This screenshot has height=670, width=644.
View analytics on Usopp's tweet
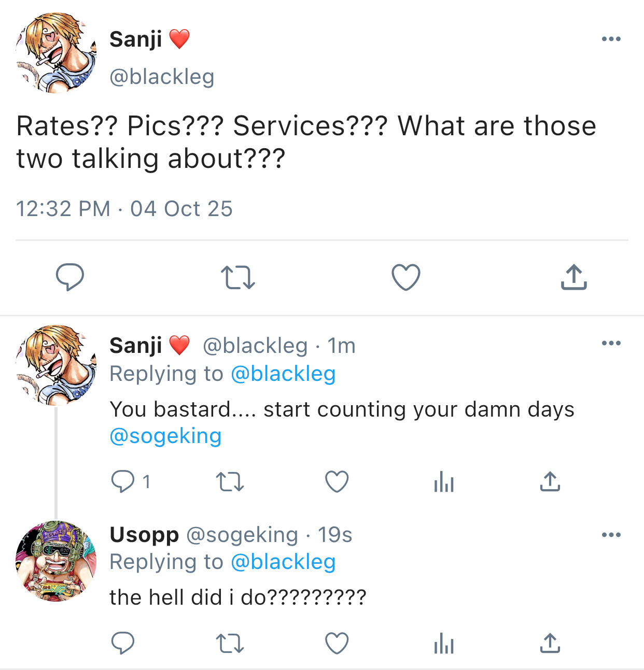tap(444, 644)
